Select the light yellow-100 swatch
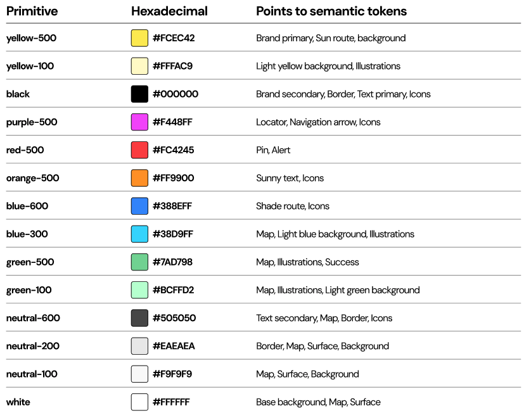This screenshot has height=420, width=524. (139, 66)
